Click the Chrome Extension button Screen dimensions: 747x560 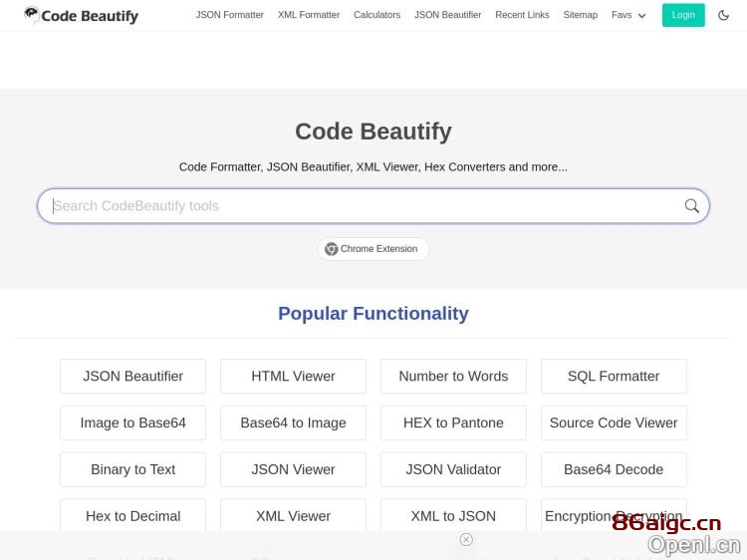click(x=373, y=249)
